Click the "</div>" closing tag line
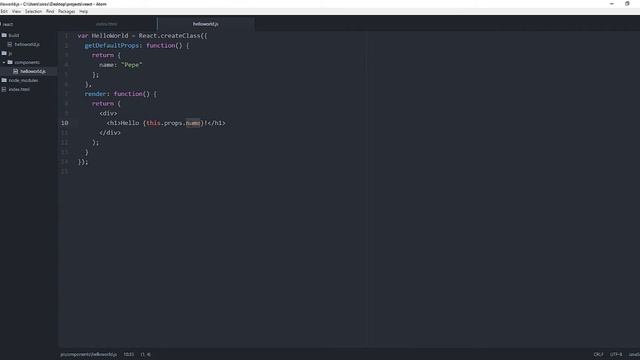 110,133
